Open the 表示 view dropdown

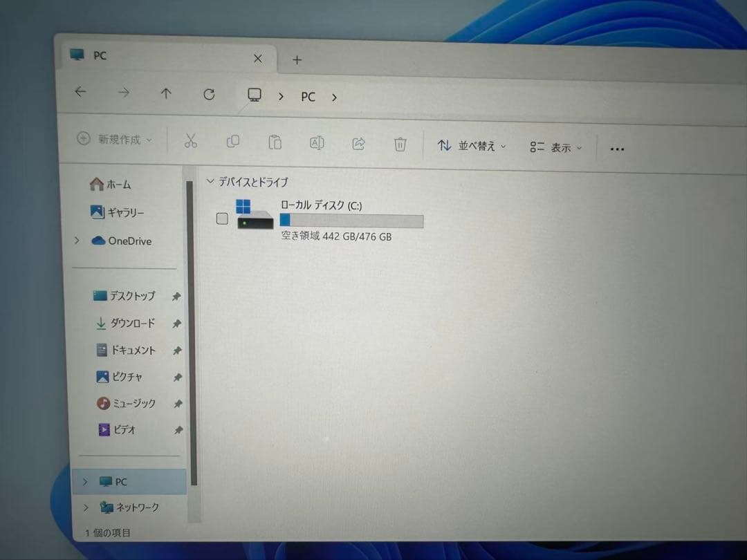tap(556, 147)
